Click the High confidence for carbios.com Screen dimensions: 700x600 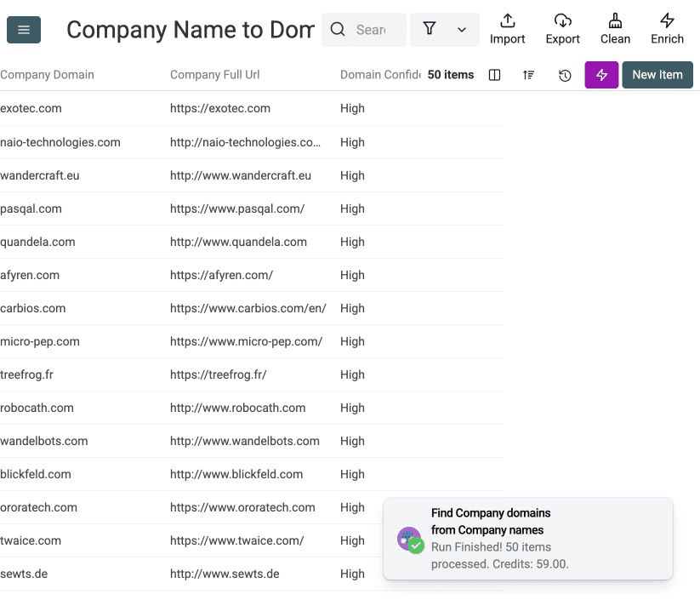click(352, 308)
